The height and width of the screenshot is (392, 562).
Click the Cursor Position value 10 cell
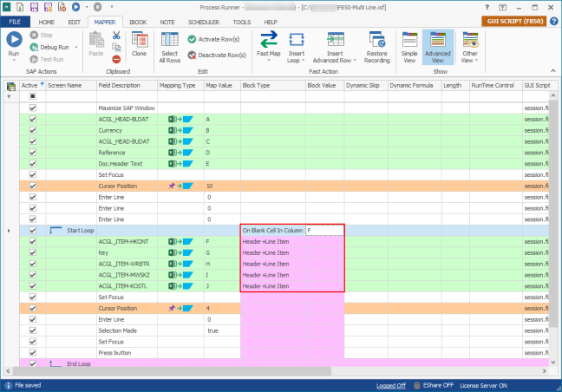tap(222, 186)
